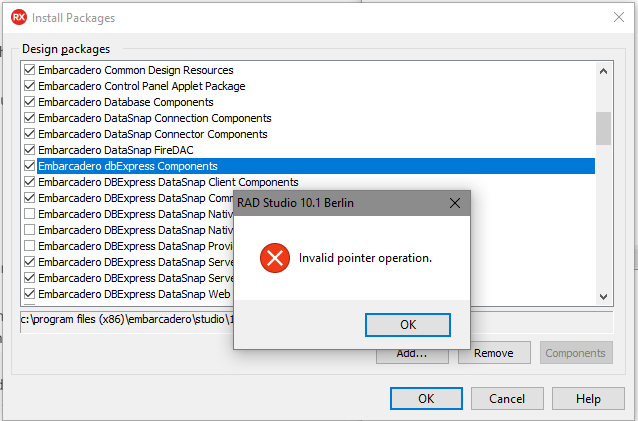Click the Add... button
The width and height of the screenshot is (638, 421).
412,354
